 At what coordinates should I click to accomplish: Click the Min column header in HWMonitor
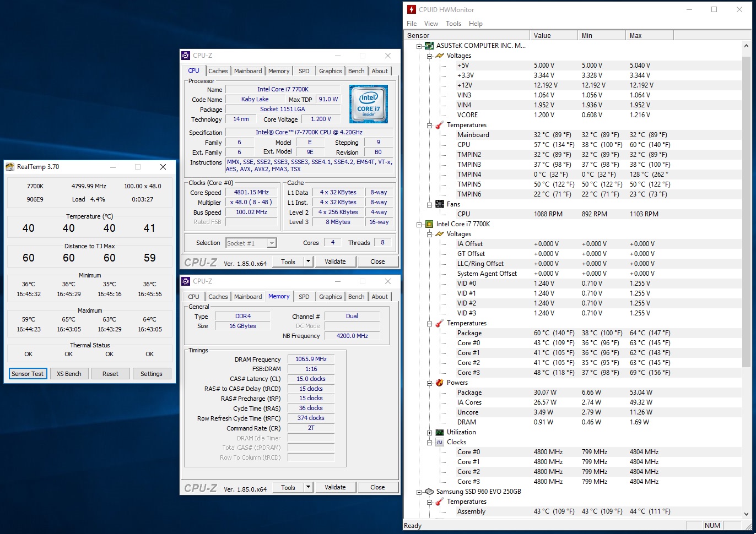pos(602,36)
